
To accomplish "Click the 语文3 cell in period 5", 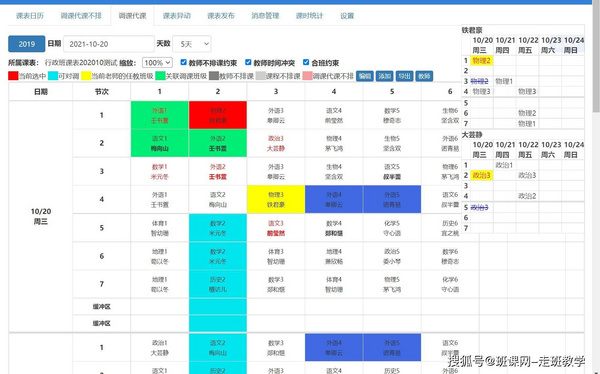I will (276, 228).
